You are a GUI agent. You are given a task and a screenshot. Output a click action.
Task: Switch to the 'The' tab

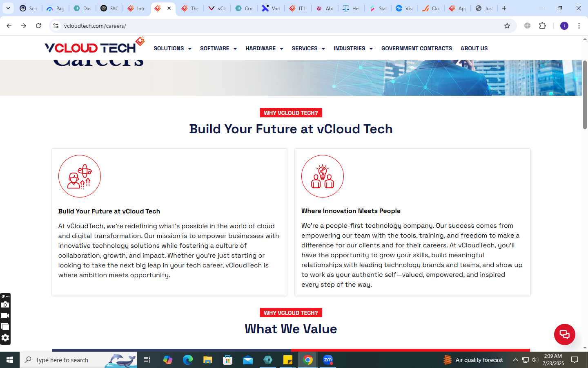(190, 8)
